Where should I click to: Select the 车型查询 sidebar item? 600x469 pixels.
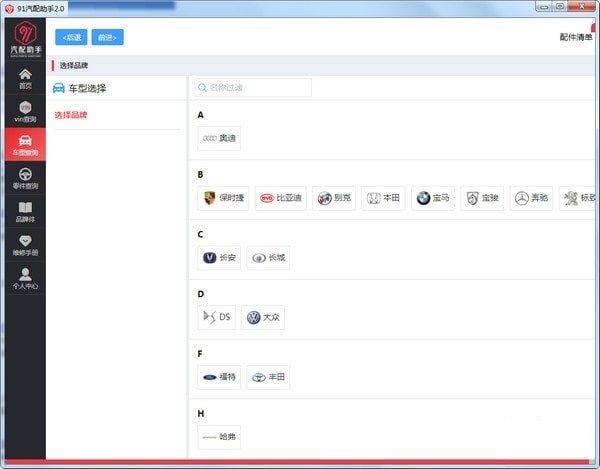[x=25, y=145]
